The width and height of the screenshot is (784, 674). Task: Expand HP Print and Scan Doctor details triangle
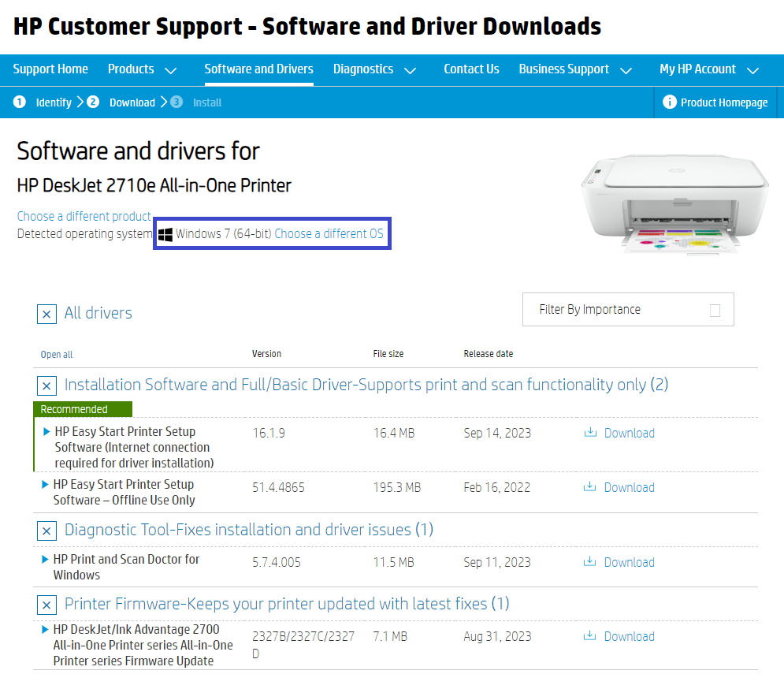45,560
